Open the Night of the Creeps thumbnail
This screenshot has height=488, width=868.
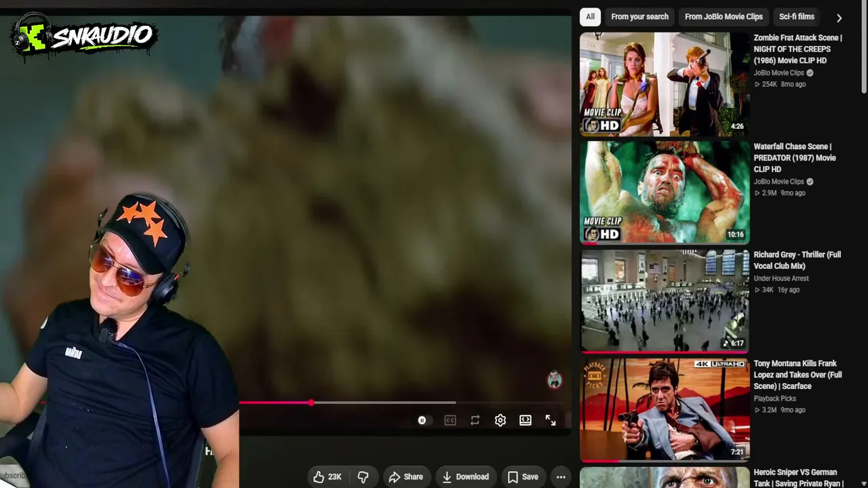tap(665, 84)
